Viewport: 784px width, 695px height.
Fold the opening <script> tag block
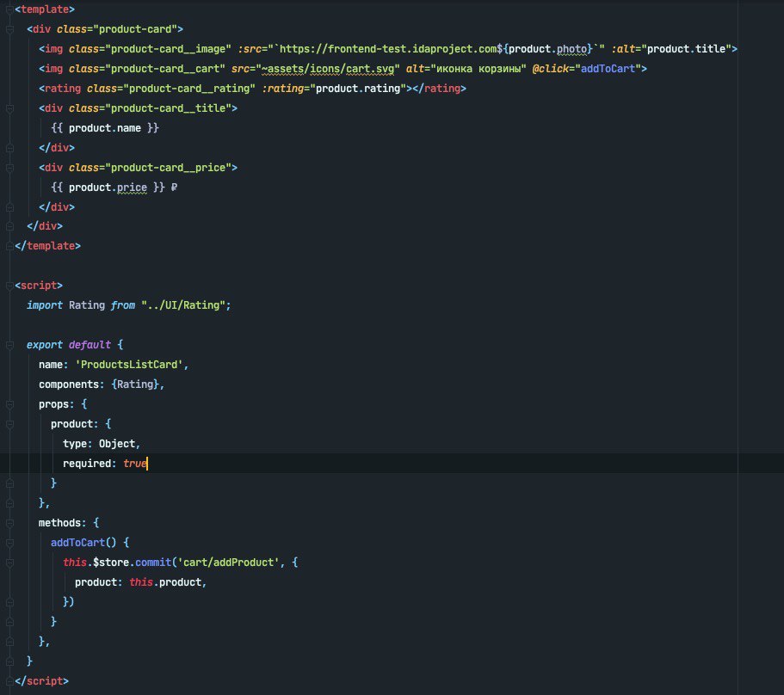(x=9, y=286)
